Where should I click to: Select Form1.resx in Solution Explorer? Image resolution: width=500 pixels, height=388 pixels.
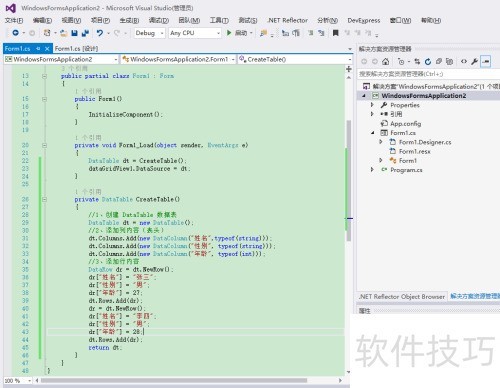[415, 151]
